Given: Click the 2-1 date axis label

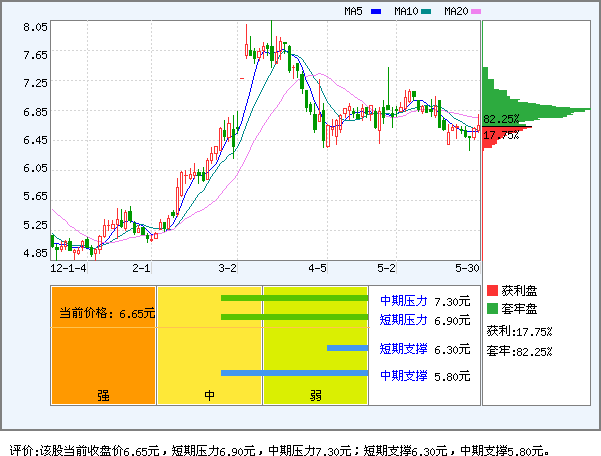Looking at the screenshot, I should coord(141,268).
